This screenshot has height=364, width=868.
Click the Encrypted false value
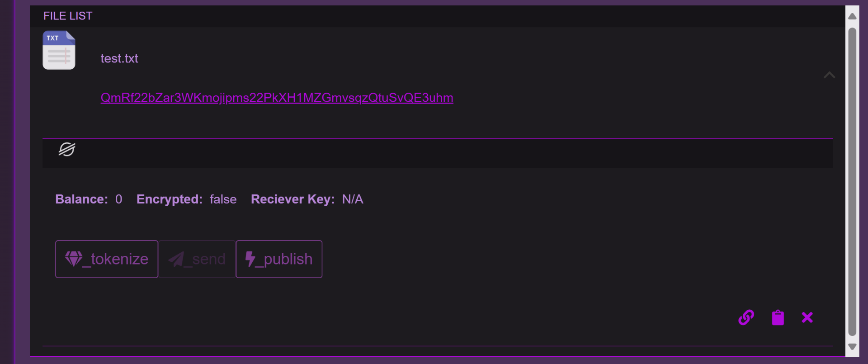[x=223, y=199]
